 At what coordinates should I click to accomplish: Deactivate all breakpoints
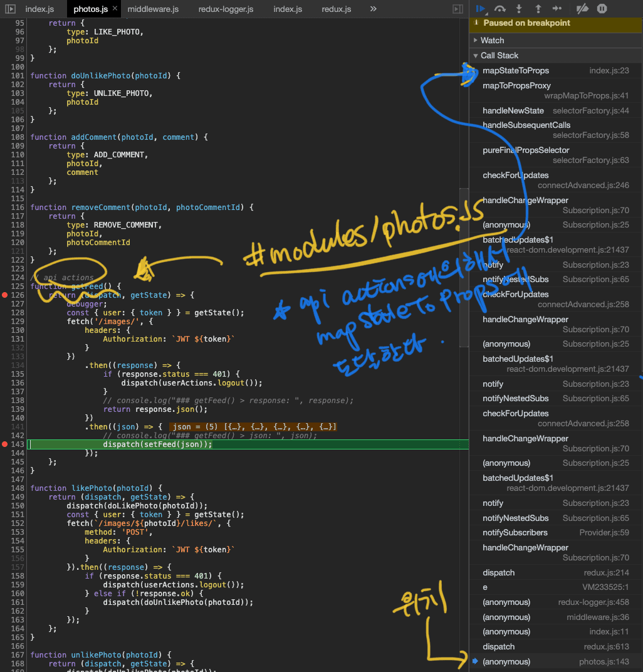coord(582,9)
